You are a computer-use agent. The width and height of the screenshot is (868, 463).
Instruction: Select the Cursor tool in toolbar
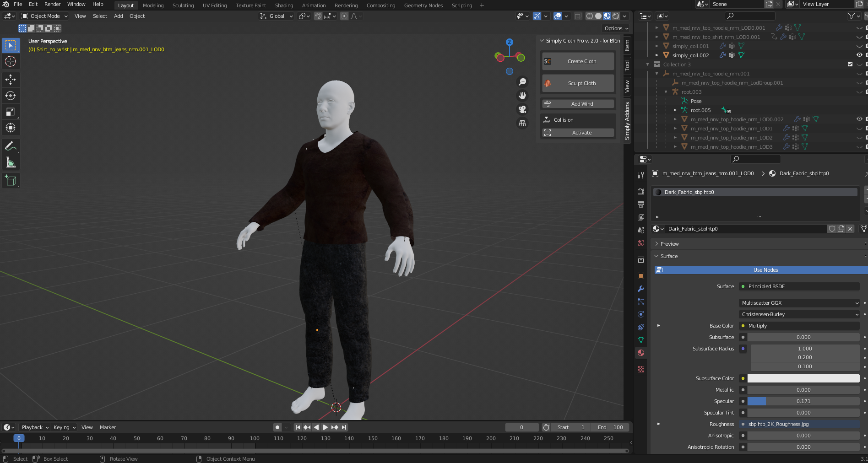(x=11, y=61)
